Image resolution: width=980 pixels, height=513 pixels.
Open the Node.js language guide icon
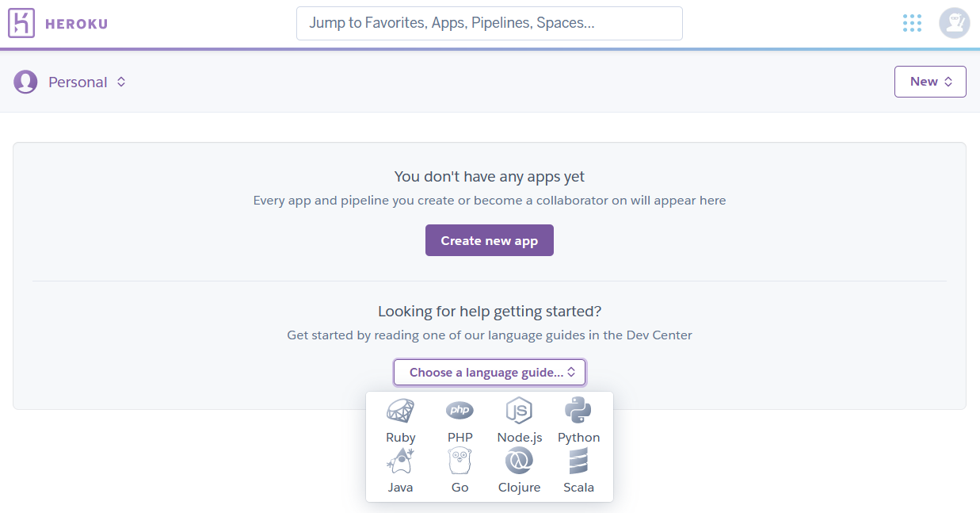[519, 411]
